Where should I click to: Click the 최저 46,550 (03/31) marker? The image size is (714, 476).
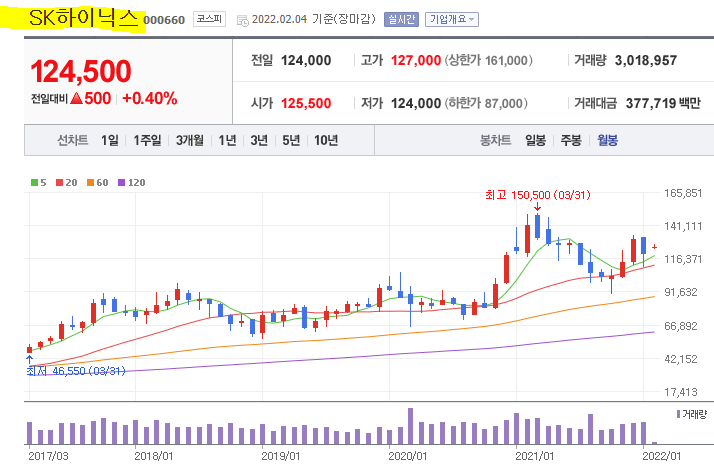[x=76, y=371]
